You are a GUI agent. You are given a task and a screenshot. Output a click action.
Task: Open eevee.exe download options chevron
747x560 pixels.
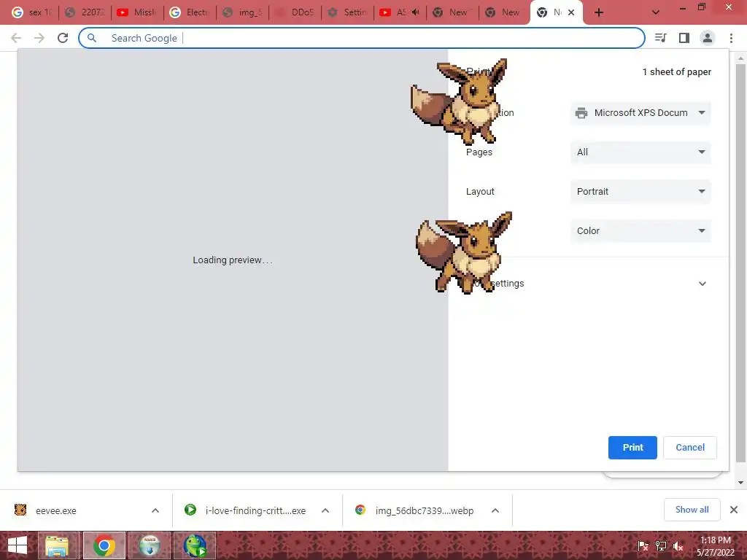point(155,510)
